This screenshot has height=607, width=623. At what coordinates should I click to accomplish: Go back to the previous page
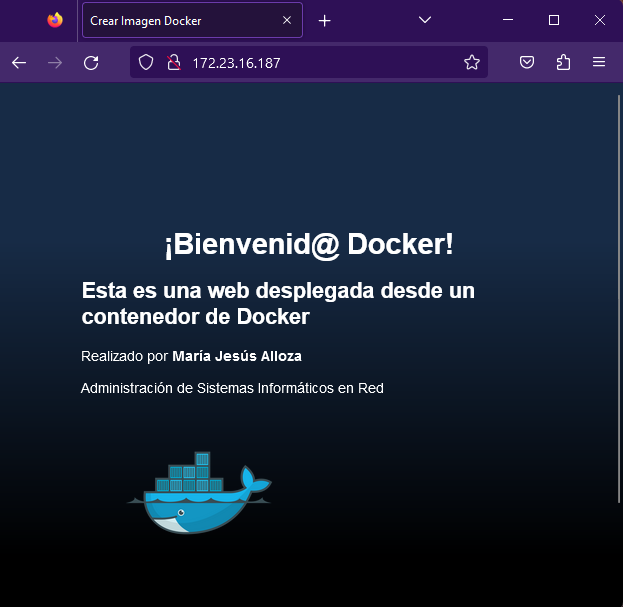click(19, 63)
